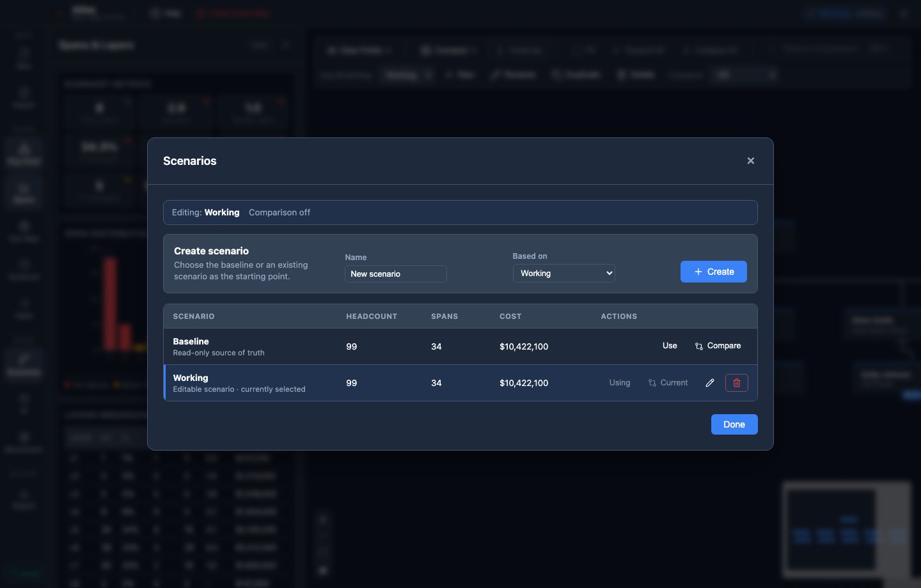This screenshot has width=921, height=588.
Task: Click the Create scenario button
Action: tap(713, 272)
